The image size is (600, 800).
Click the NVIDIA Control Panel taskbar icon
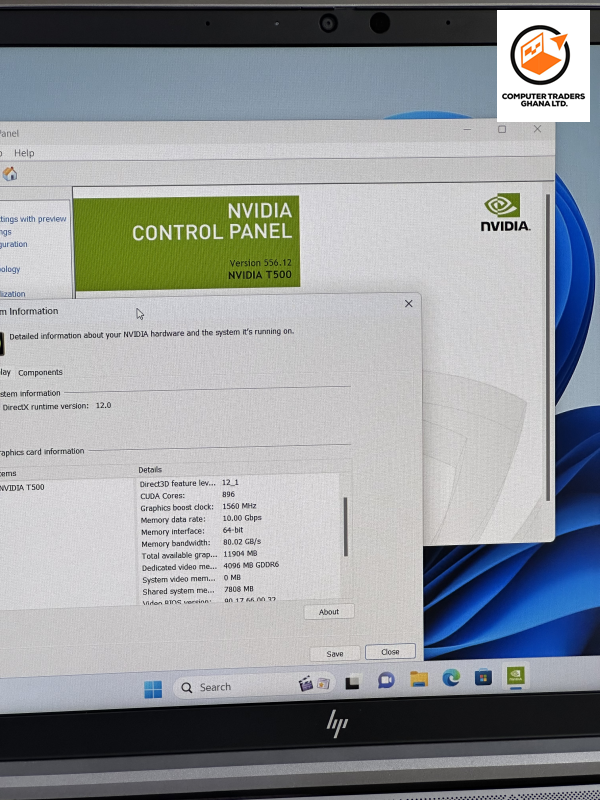[x=516, y=677]
